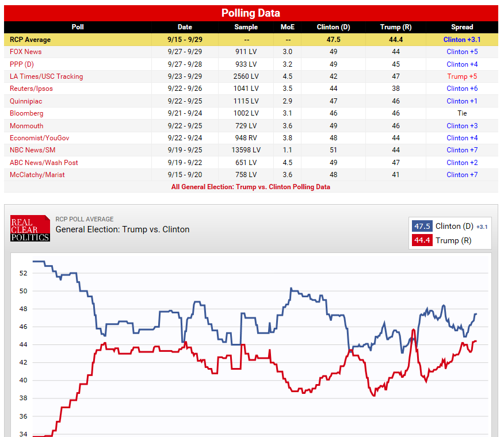Click the 651 LV sample cell
The height and width of the screenshot is (437, 504).
click(246, 163)
